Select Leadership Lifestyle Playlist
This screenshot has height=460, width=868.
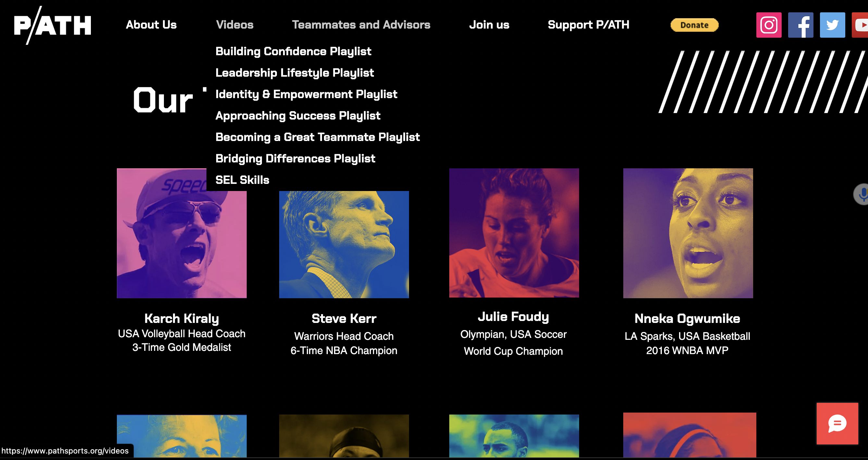[294, 73]
